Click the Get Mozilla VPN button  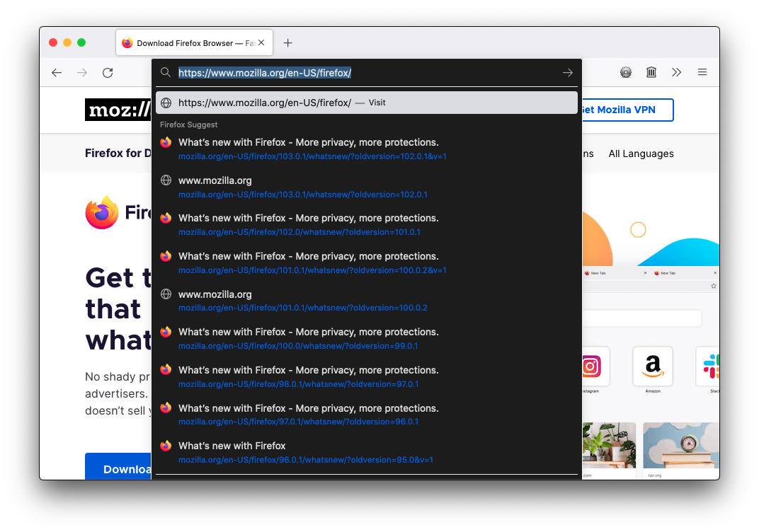627,110
